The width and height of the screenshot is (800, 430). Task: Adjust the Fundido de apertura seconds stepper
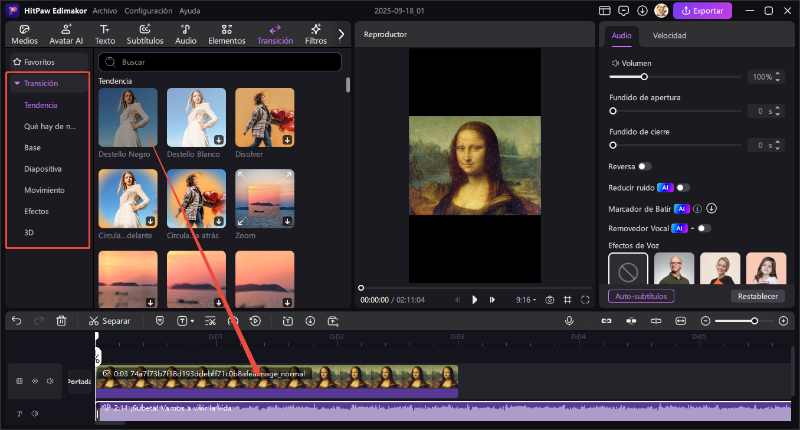[778, 111]
